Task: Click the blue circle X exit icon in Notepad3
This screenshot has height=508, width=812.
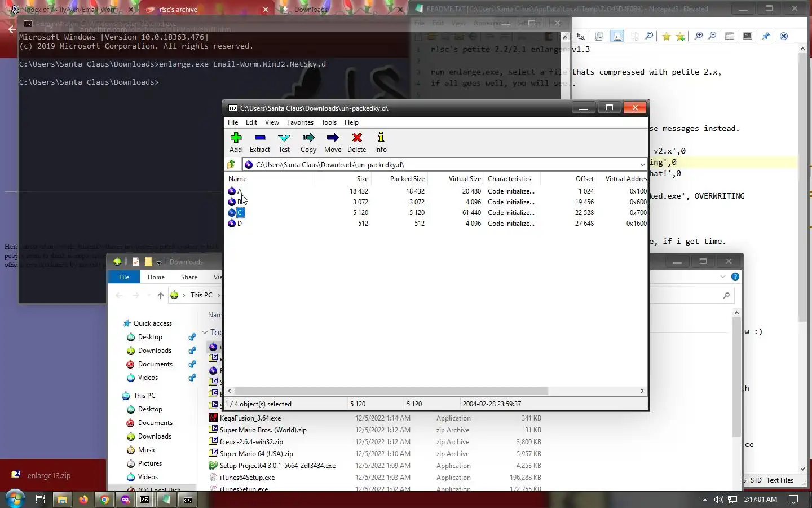Action: pos(783,36)
